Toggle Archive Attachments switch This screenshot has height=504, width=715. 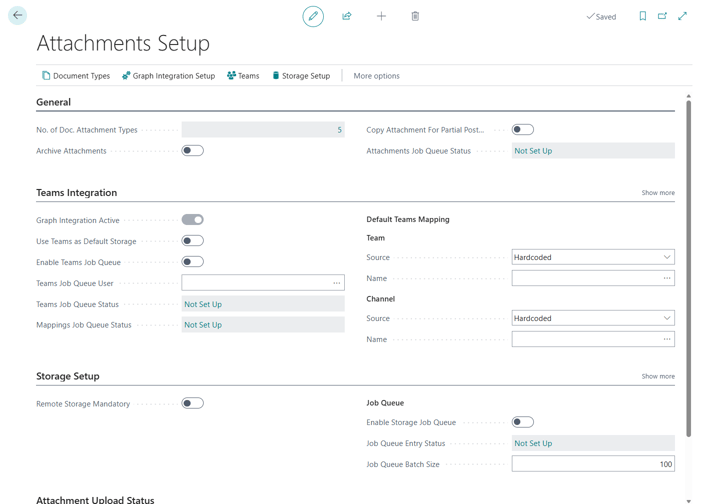(192, 151)
